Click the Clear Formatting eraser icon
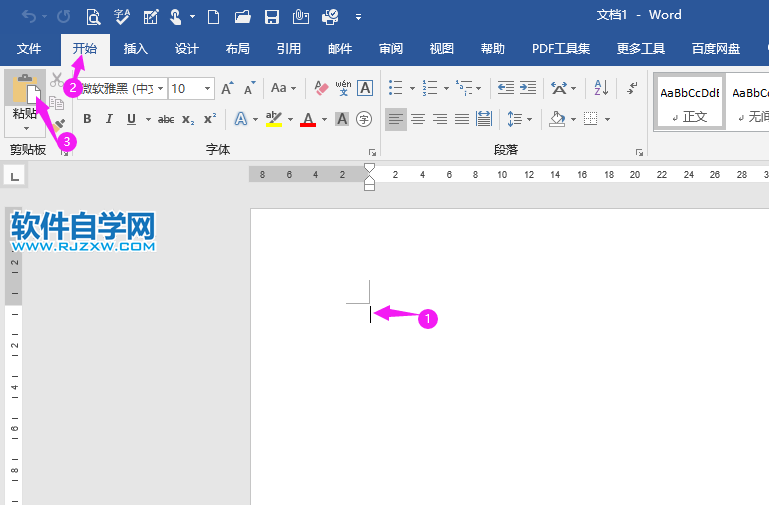The width and height of the screenshot is (769, 505). [x=321, y=88]
